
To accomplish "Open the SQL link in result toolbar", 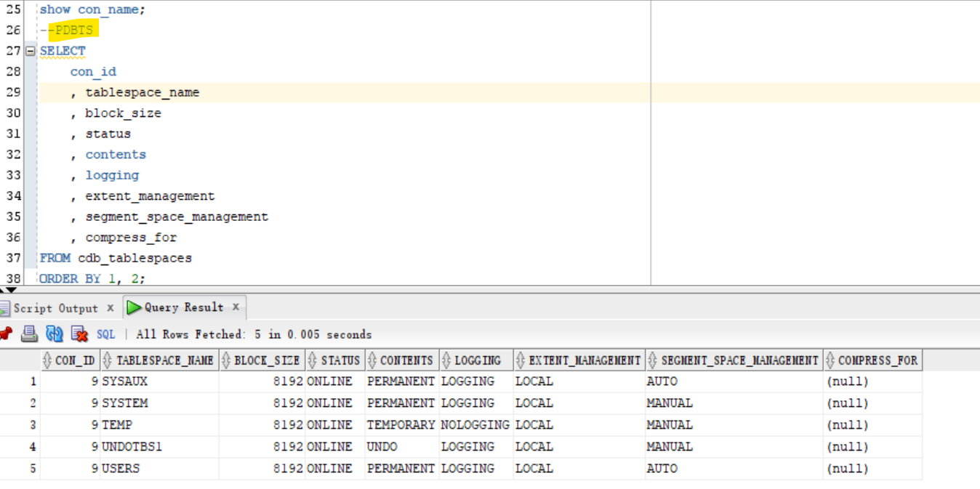I will pos(106,334).
